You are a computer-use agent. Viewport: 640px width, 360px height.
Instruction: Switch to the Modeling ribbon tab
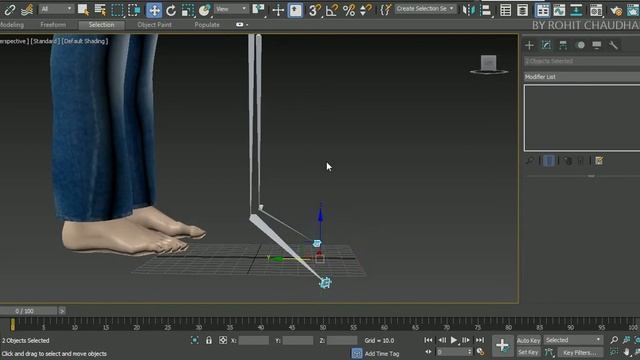11,25
